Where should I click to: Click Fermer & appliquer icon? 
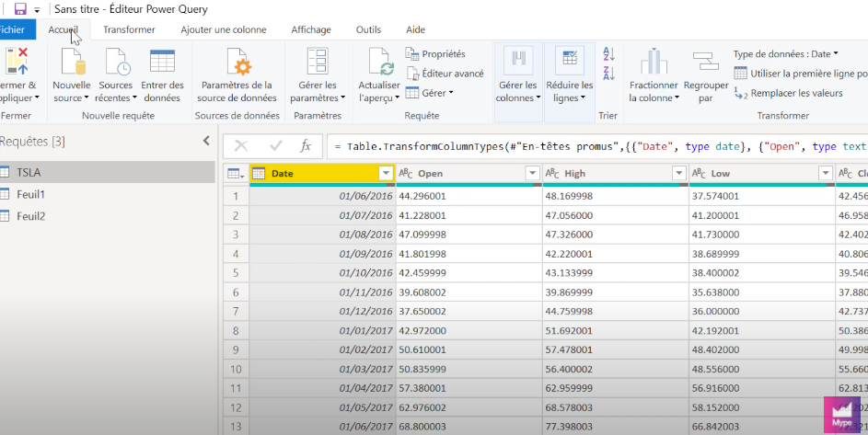(16, 61)
